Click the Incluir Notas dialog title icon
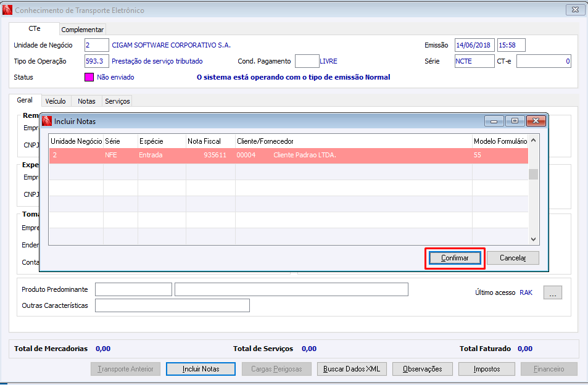The height and width of the screenshot is (385, 588). 47,121
